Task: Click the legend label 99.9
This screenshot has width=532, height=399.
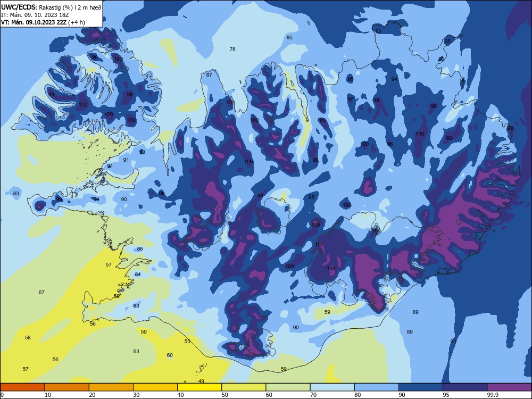Action: [493, 395]
